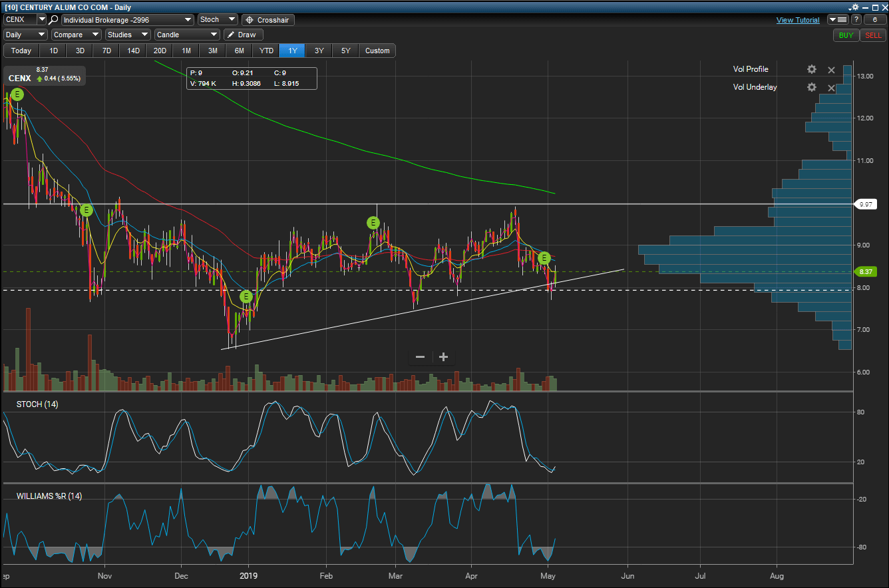Click the CENX symbol input field
889x588 pixels.
click(20, 20)
